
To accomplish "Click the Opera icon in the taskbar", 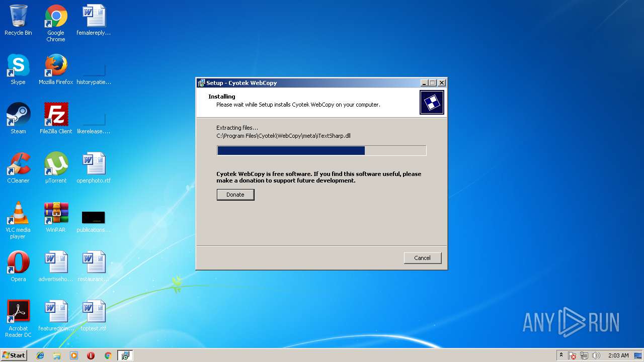I will [91, 355].
